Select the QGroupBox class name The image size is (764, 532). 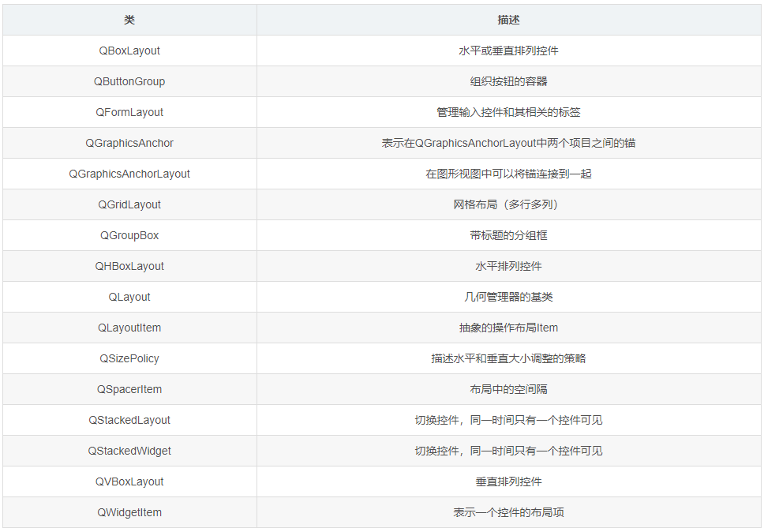pyautogui.click(x=129, y=235)
